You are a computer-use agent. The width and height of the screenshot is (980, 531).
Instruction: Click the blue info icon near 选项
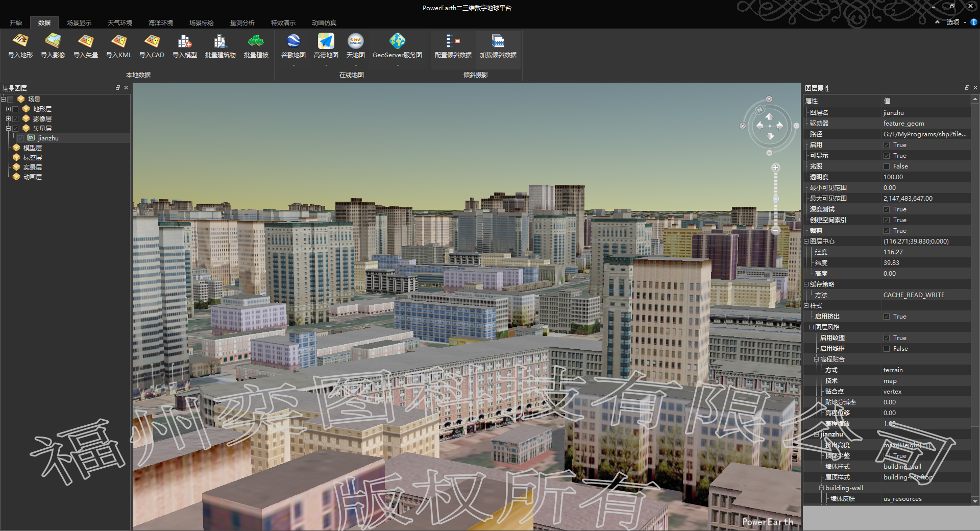974,22
